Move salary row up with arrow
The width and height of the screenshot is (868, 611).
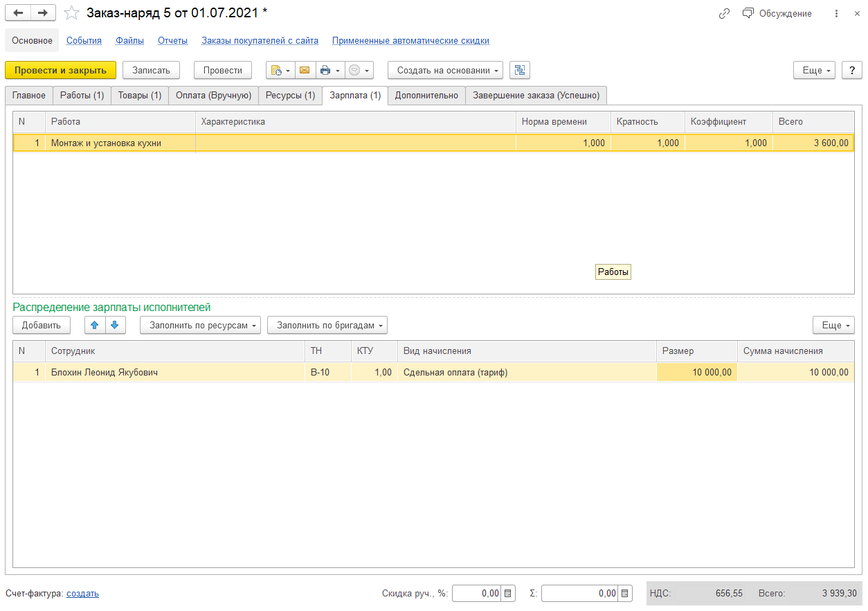[x=95, y=325]
